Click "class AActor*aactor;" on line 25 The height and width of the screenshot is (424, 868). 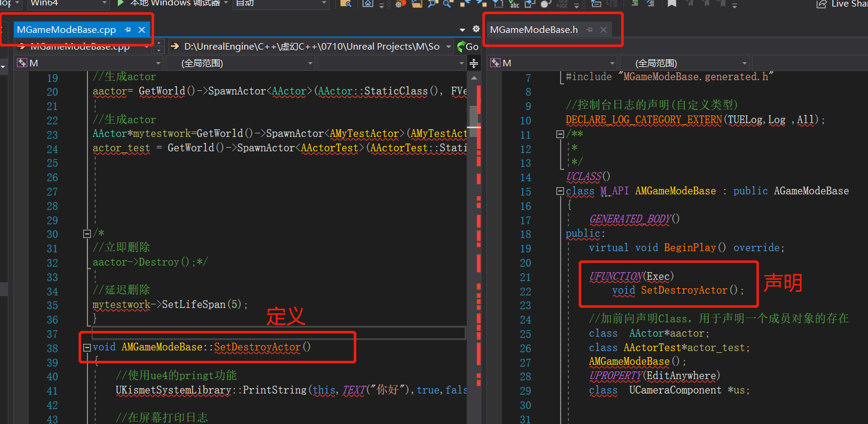coord(649,333)
